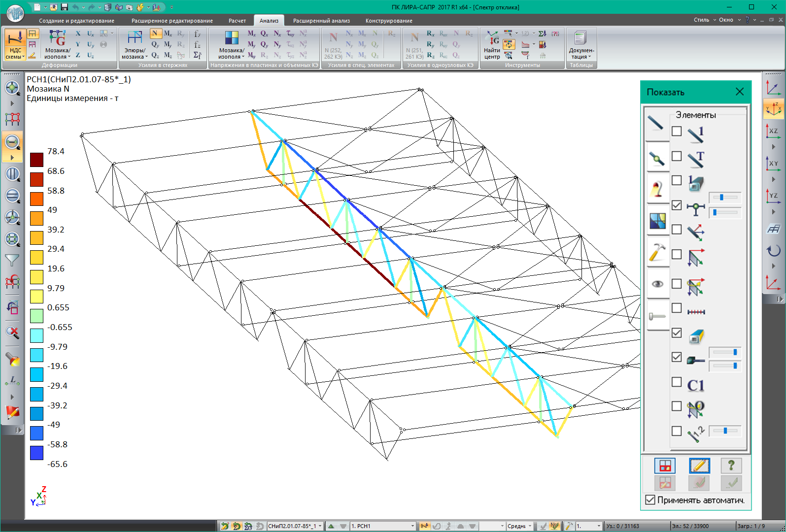Switch to YZ plane projection view
The width and height of the screenshot is (786, 532).
click(773, 196)
